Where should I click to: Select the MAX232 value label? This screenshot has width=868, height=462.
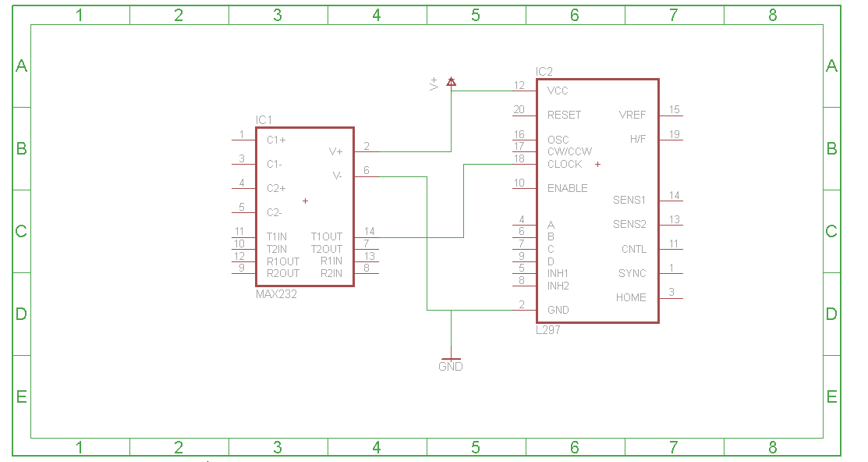point(276,294)
